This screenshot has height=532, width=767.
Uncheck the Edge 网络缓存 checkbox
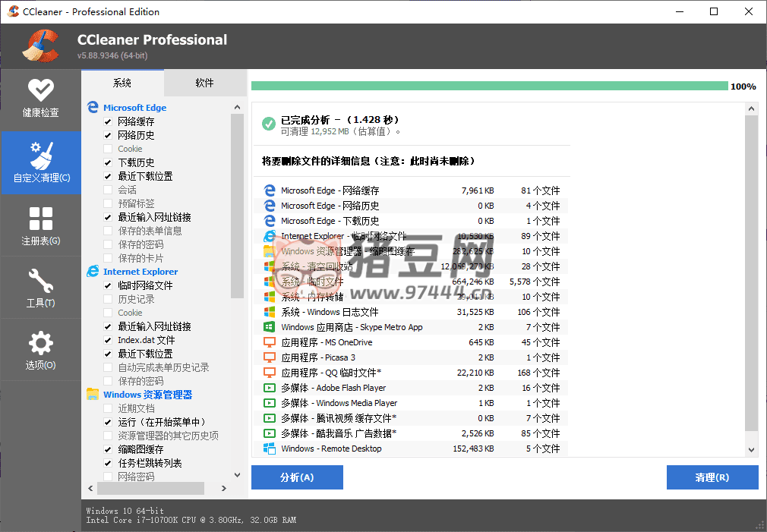pos(108,121)
